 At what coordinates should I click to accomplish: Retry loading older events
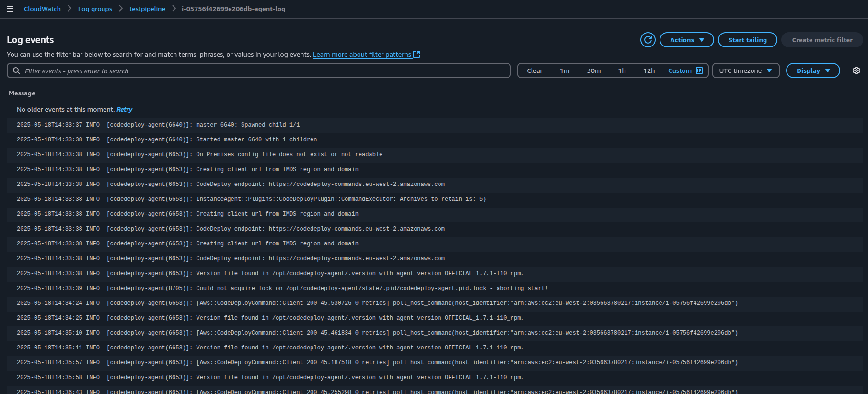[124, 109]
